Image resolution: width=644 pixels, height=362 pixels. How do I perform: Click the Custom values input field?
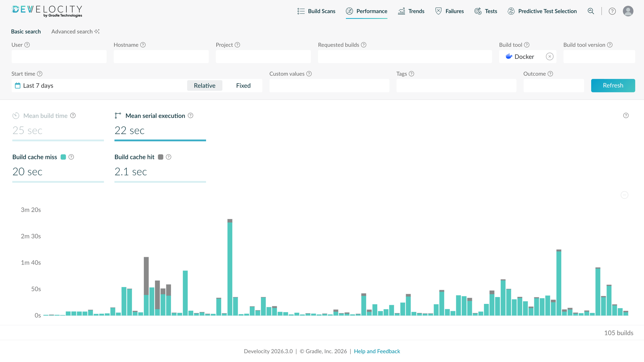[329, 85]
